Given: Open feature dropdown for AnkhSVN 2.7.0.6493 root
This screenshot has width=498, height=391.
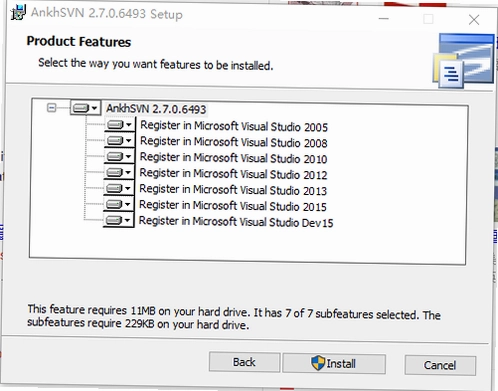Looking at the screenshot, I should pyautogui.click(x=85, y=108).
